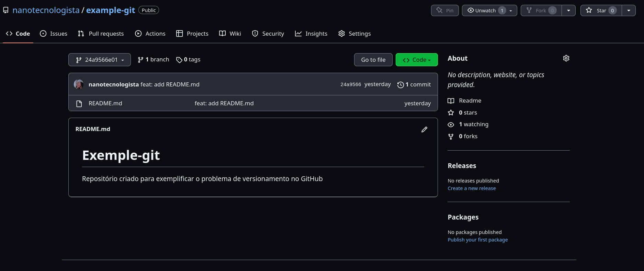The image size is (644, 271).
Task: Click the yesterday timestamp in README.md row
Action: pos(418,103)
